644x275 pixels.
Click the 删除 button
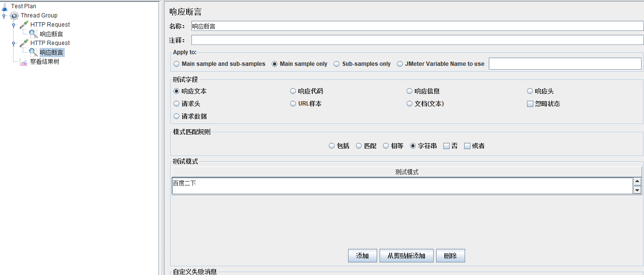tap(451, 256)
